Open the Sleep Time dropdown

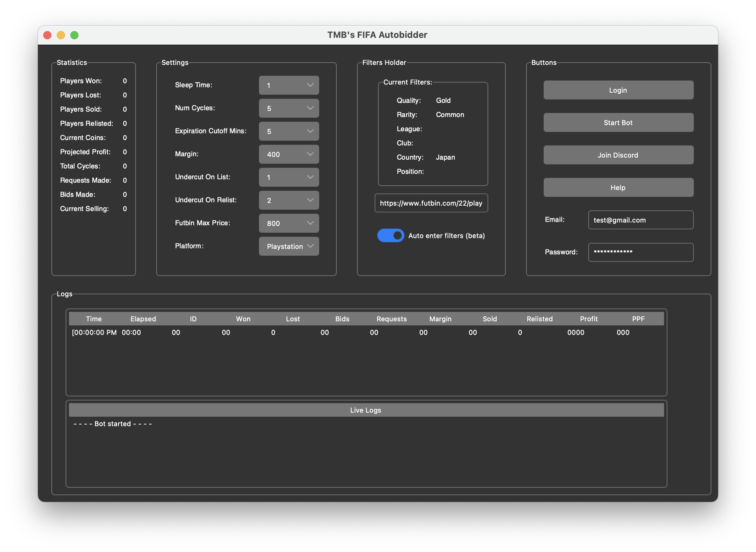tap(289, 85)
